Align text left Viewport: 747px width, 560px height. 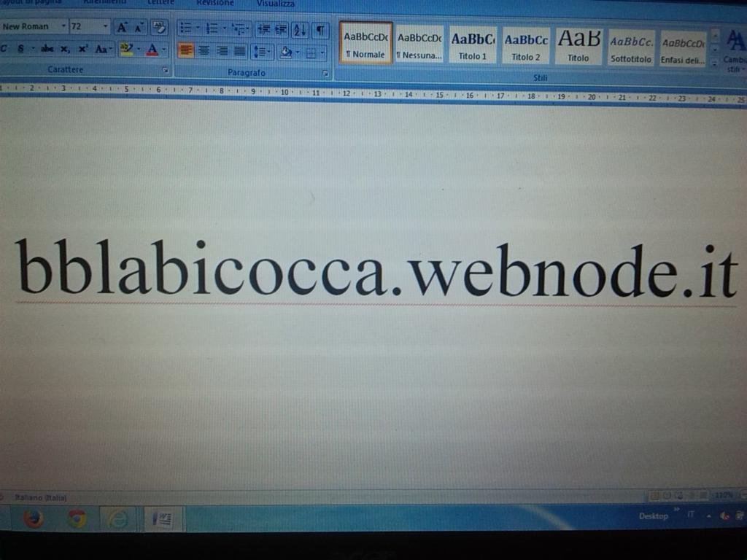(x=186, y=50)
